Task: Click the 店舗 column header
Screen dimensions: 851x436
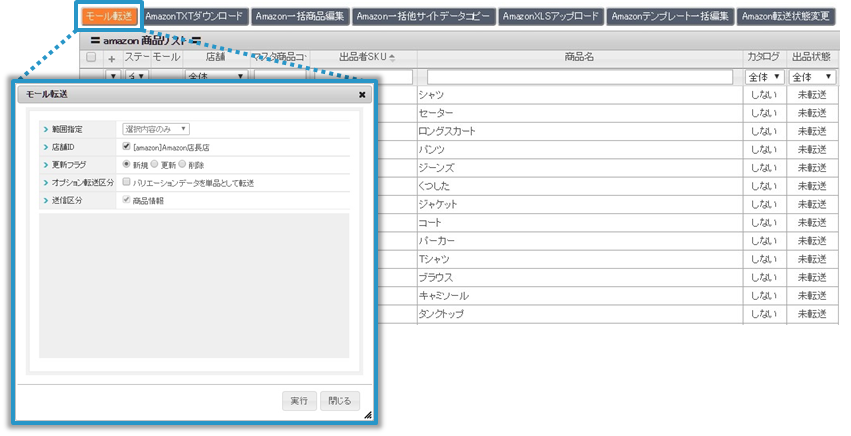Action: pos(215,57)
